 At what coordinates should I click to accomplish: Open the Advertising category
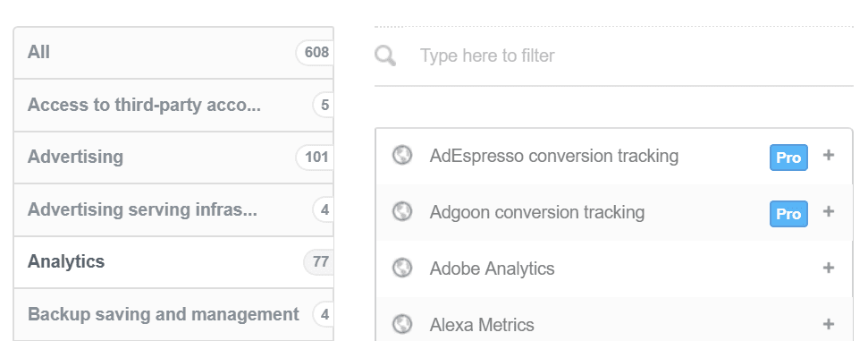[x=173, y=157]
